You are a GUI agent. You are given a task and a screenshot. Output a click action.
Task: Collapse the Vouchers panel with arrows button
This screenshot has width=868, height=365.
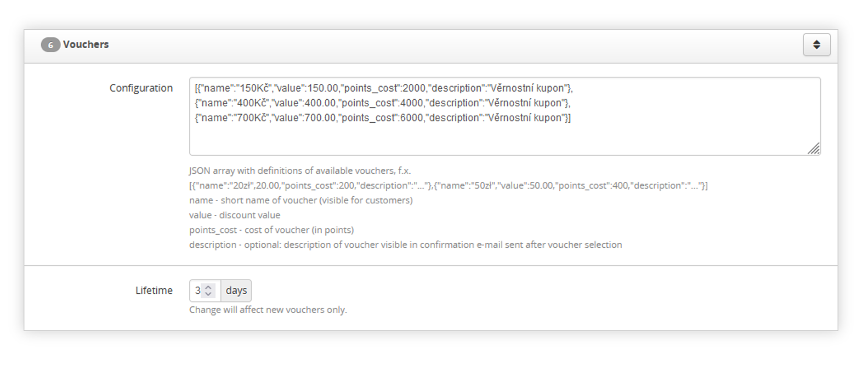(816, 45)
